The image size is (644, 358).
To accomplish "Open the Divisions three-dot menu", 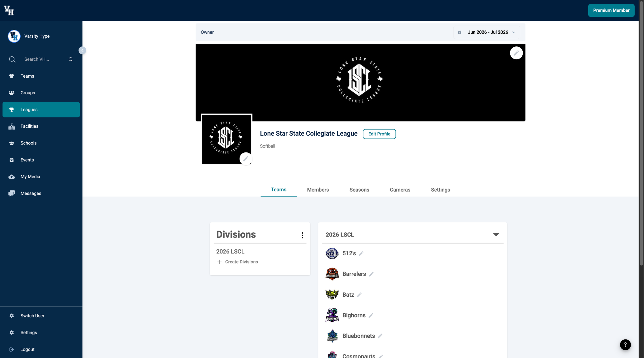I will tap(302, 235).
